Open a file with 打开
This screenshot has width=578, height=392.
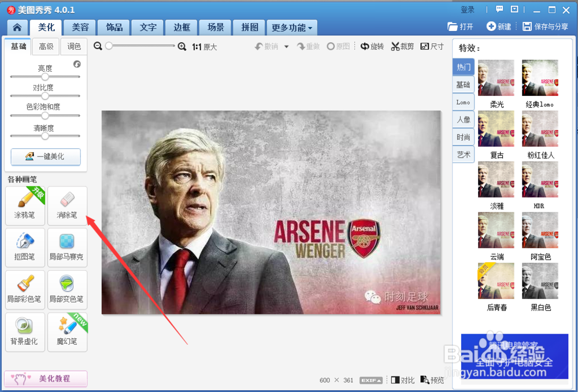[x=460, y=27]
